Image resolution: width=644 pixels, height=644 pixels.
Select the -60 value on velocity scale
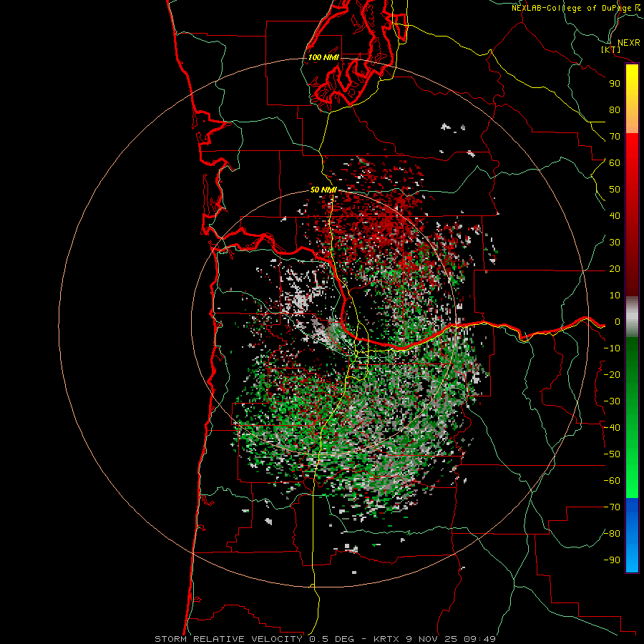pos(612,481)
